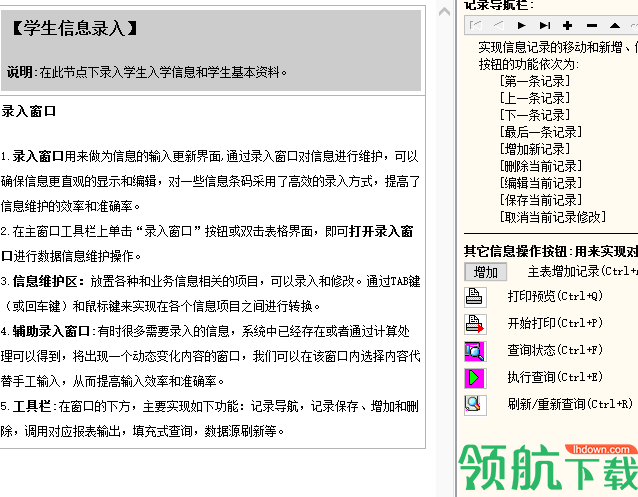The width and height of the screenshot is (638, 497).
Task: Click the 打印预览 printer icon
Action: pyautogui.click(x=474, y=297)
